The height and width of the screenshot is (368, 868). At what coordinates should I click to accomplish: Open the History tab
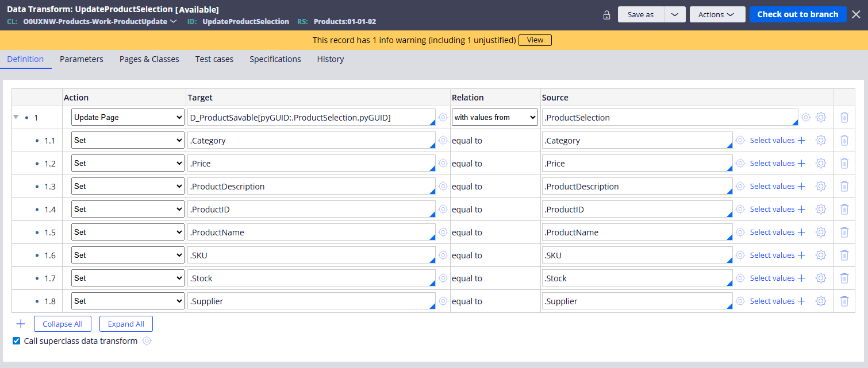330,59
